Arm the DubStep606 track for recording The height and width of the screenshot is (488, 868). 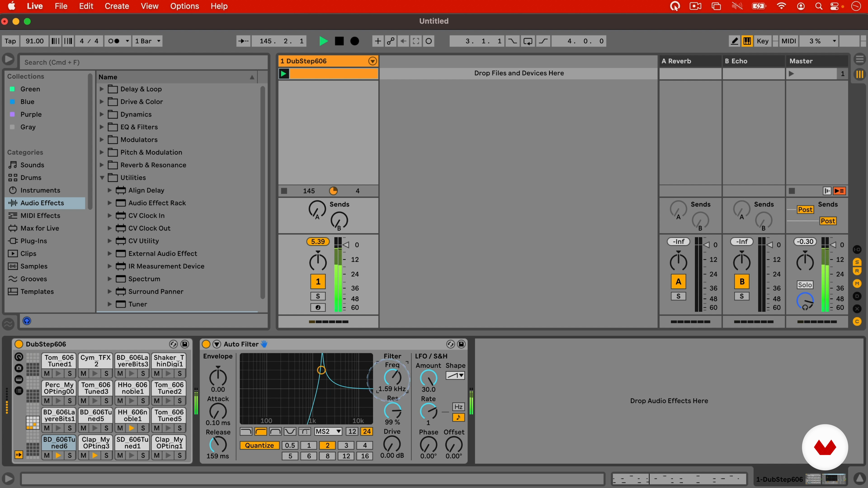318,307
